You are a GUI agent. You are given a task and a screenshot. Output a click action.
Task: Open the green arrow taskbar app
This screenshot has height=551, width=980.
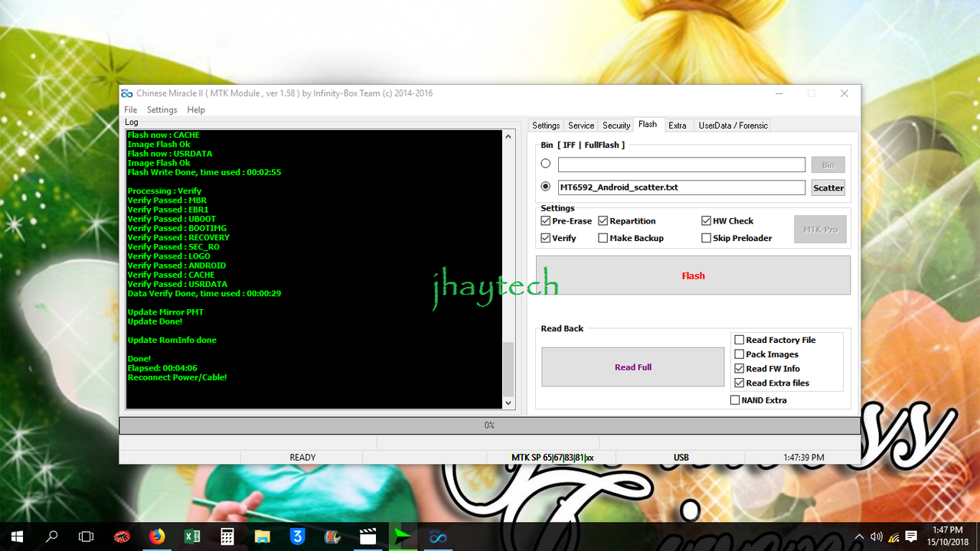pos(403,536)
